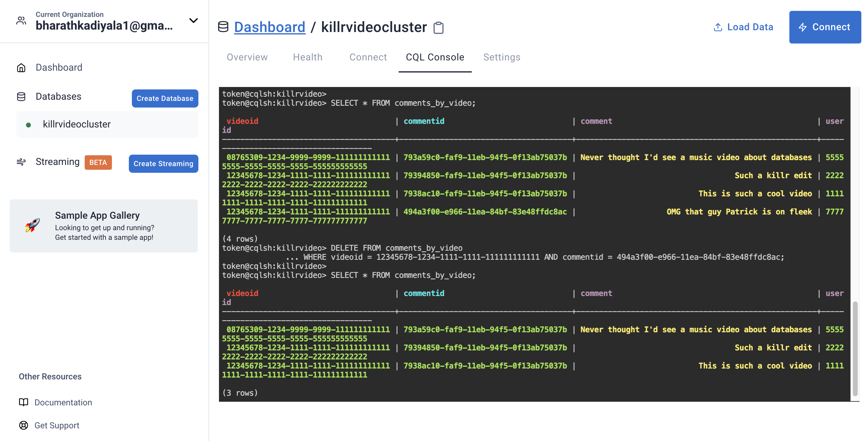
Task: Open the Settings tab
Action: point(501,57)
